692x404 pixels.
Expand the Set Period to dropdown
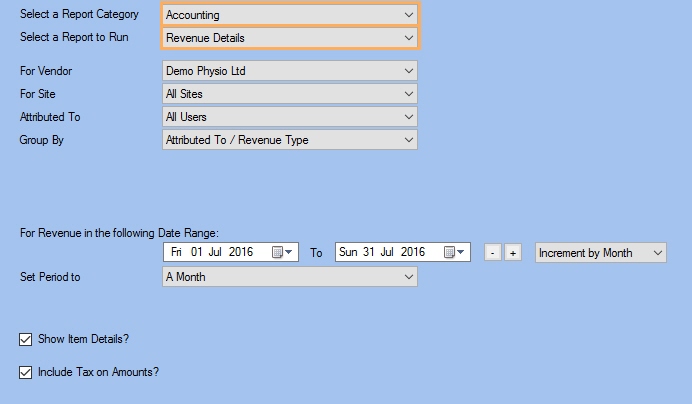[x=290, y=277]
